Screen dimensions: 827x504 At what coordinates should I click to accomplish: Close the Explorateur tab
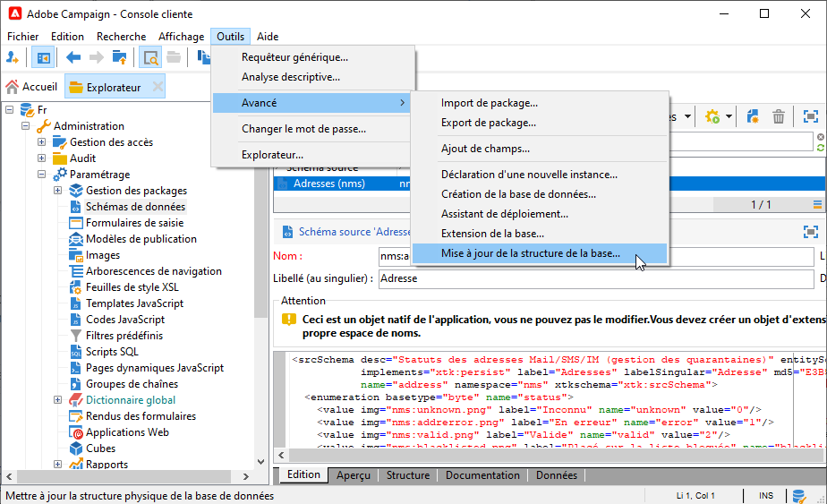(158, 87)
